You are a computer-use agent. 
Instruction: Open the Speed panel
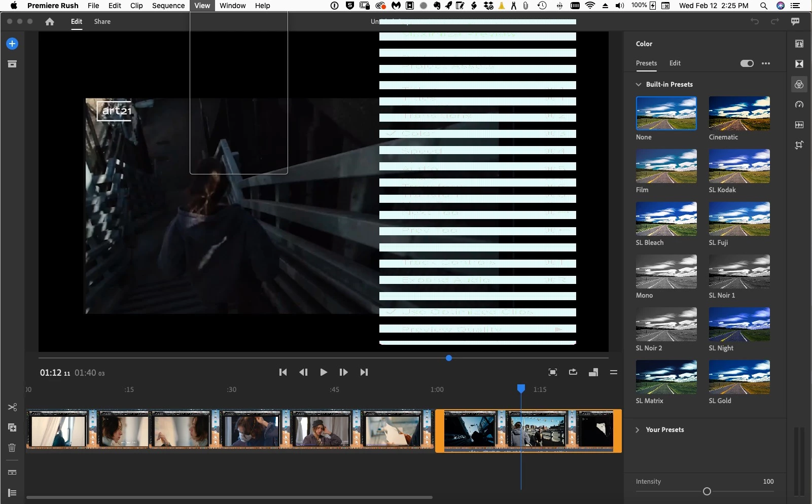[x=799, y=104]
